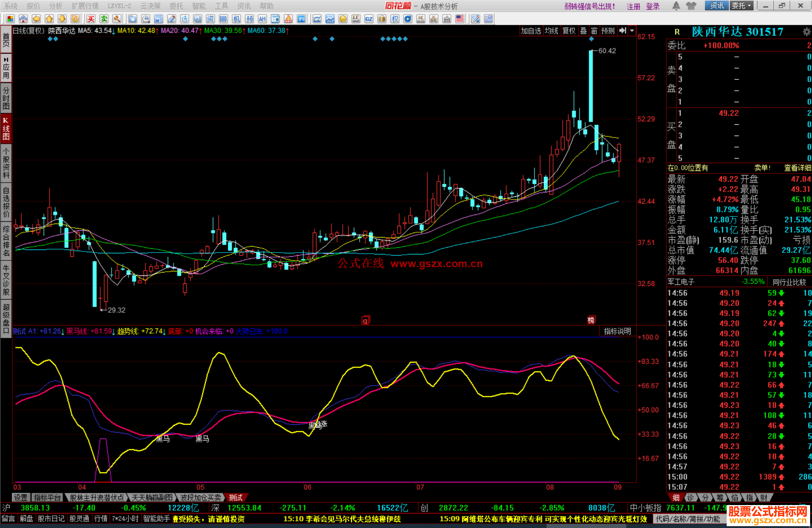Click the green 卖 (sell) toolbar icon

(x=104, y=19)
